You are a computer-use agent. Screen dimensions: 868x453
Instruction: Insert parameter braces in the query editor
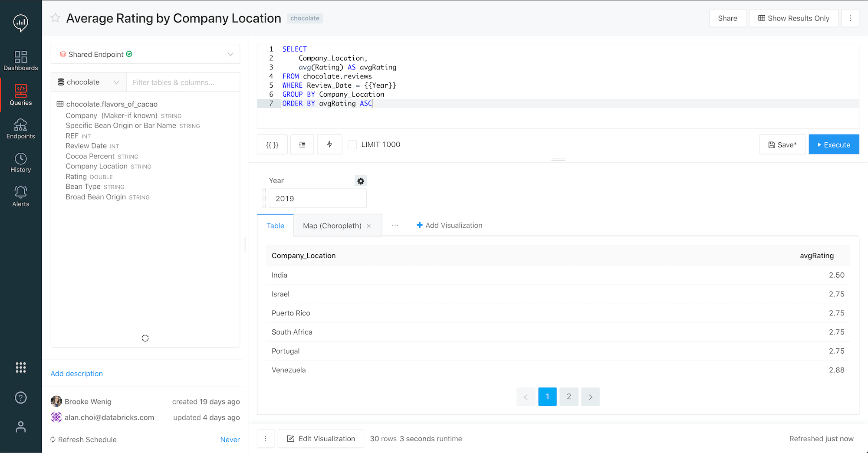click(x=272, y=144)
